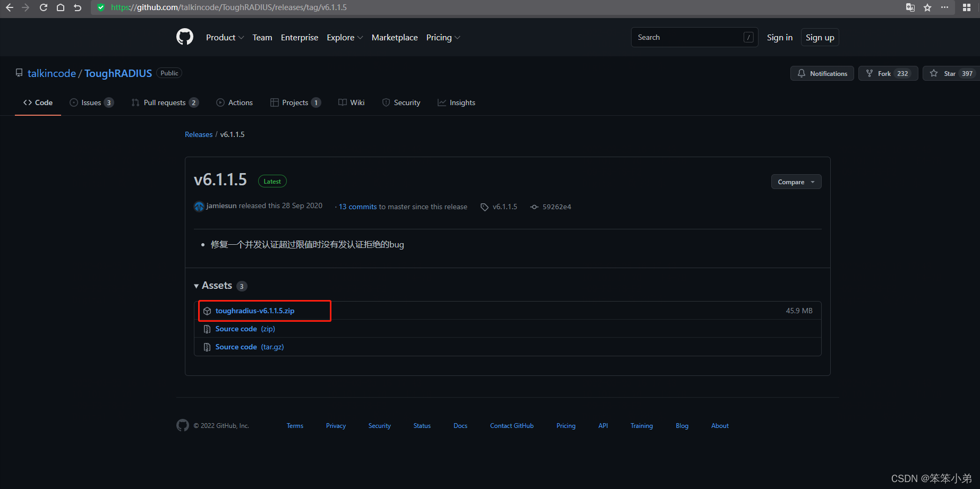980x489 pixels.
Task: Click the file icon of Source code (zip)
Action: 207,329
